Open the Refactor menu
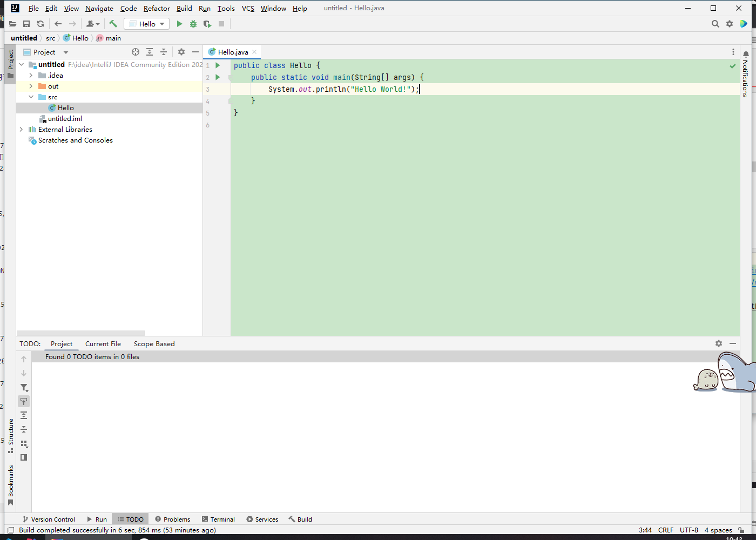The height and width of the screenshot is (540, 756). coord(157,8)
